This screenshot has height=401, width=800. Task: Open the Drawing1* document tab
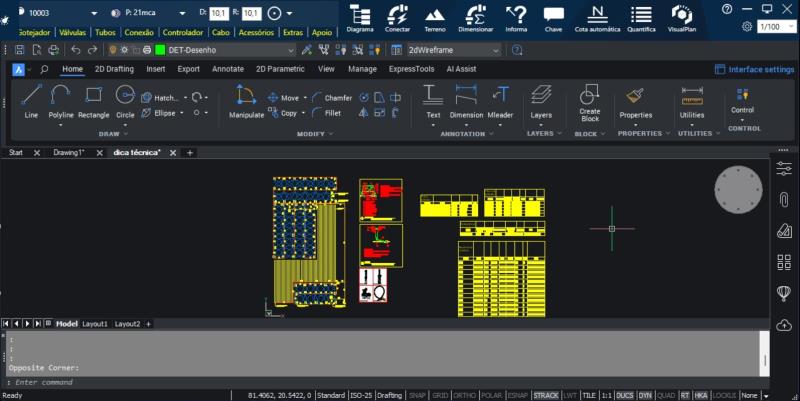(69, 153)
